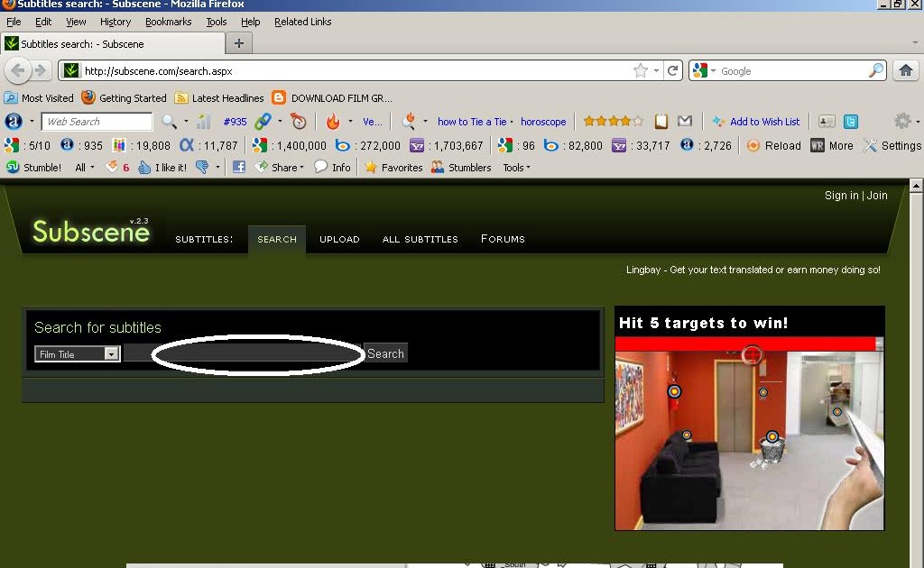Click the Alexa Web Search field
Image resolution: width=924 pixels, height=568 pixels.
[x=97, y=121]
